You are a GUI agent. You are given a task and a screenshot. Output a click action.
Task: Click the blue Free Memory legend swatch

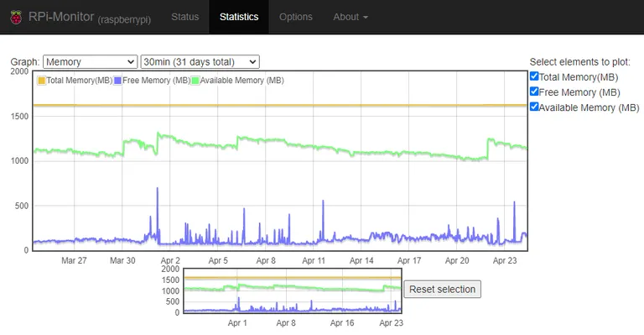pyautogui.click(x=118, y=81)
